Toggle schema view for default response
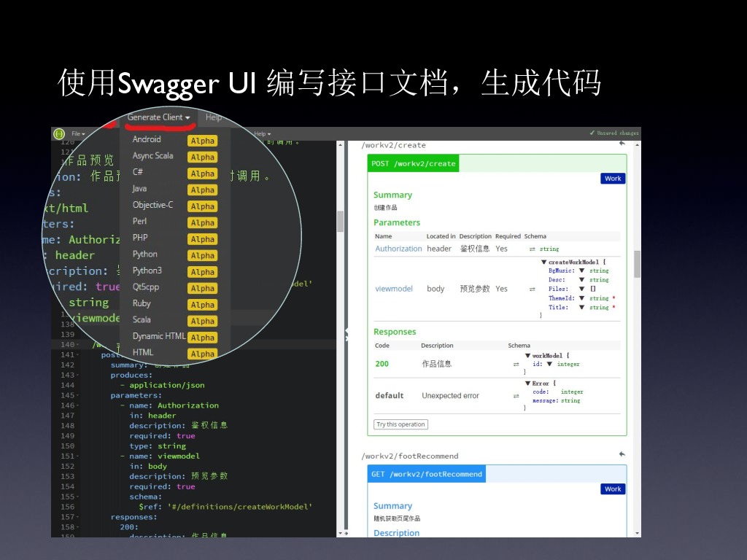747x560 pixels. pyautogui.click(x=516, y=396)
